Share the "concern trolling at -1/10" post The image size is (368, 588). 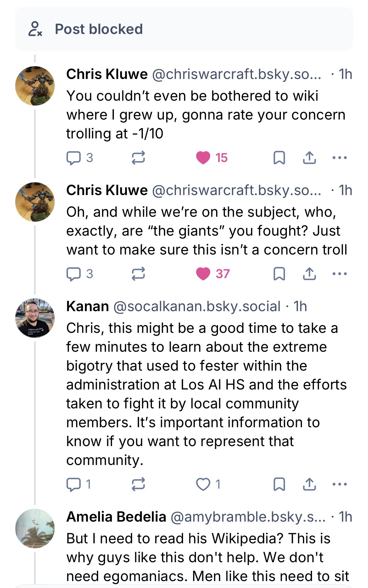pyautogui.click(x=309, y=158)
